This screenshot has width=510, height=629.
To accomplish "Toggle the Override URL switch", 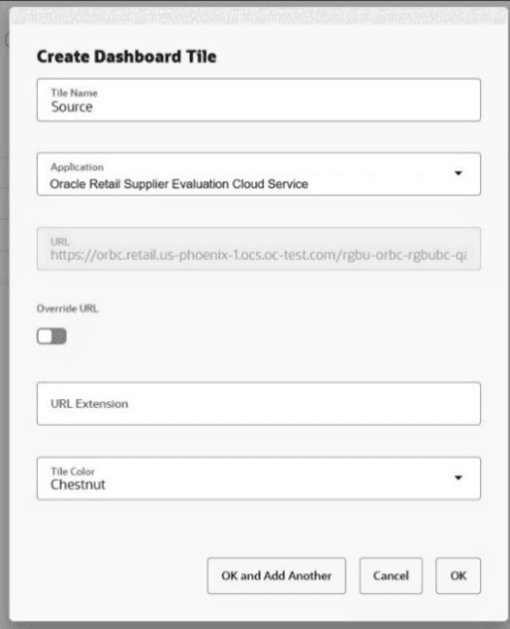I will tap(52, 336).
